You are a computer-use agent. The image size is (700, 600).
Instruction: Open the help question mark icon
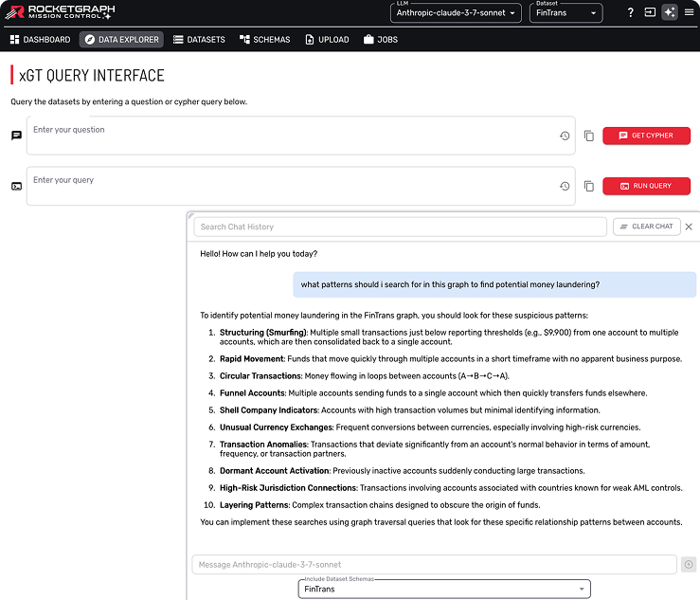[x=630, y=12]
